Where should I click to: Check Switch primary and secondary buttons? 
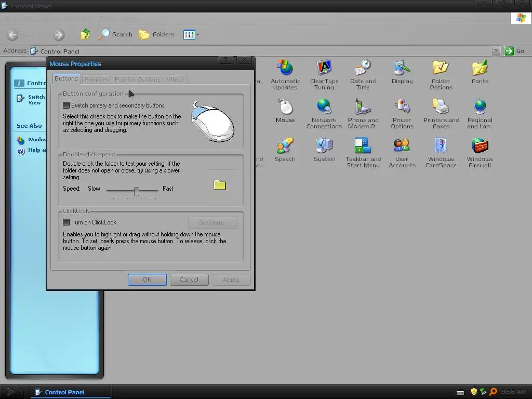click(x=66, y=105)
